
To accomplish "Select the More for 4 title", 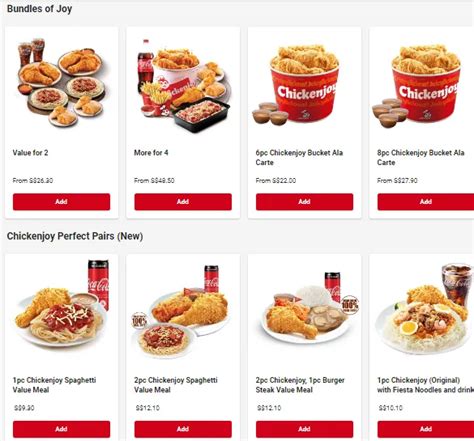I will [x=151, y=153].
